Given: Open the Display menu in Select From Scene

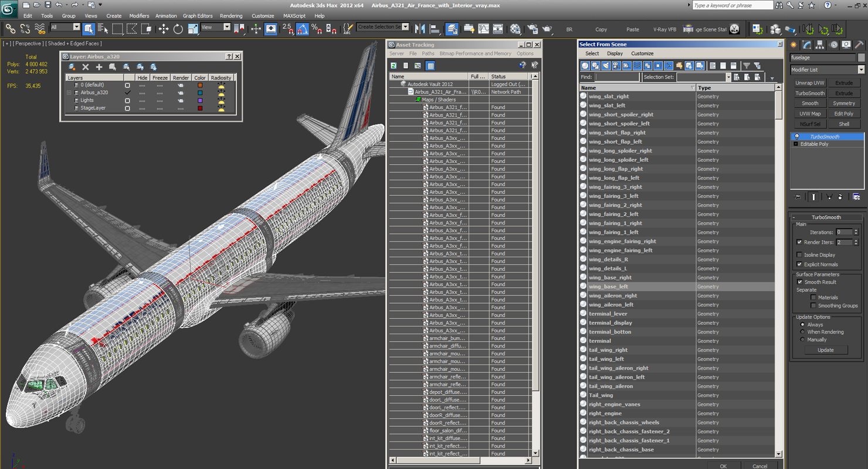Looking at the screenshot, I should click(615, 53).
